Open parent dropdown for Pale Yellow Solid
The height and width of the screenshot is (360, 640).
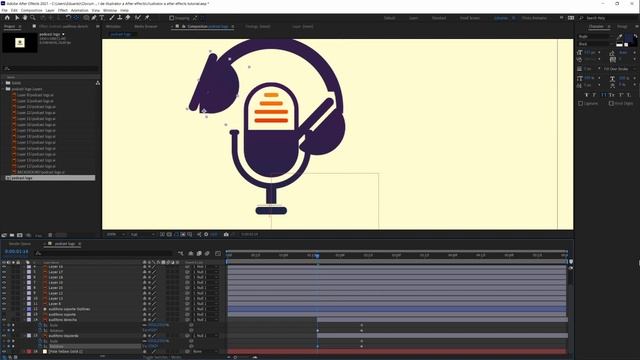pyautogui.click(x=206, y=351)
